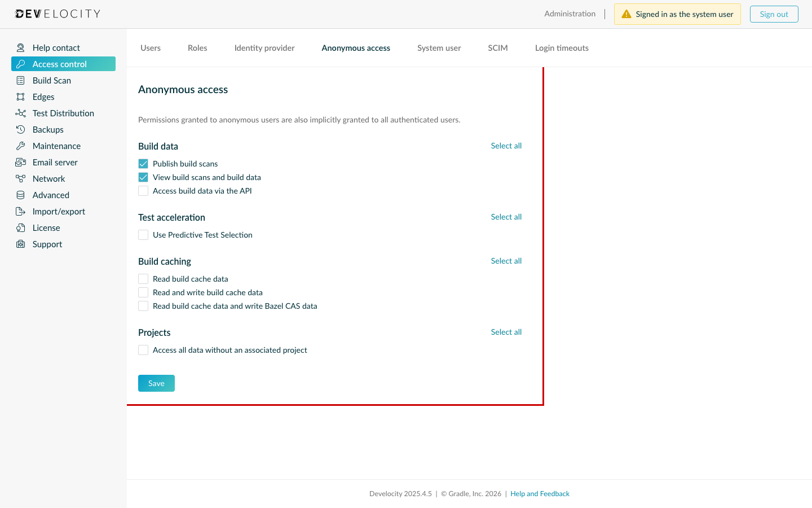The width and height of the screenshot is (812, 508).
Task: Select the Build Scan sidebar icon
Action: [x=21, y=80]
